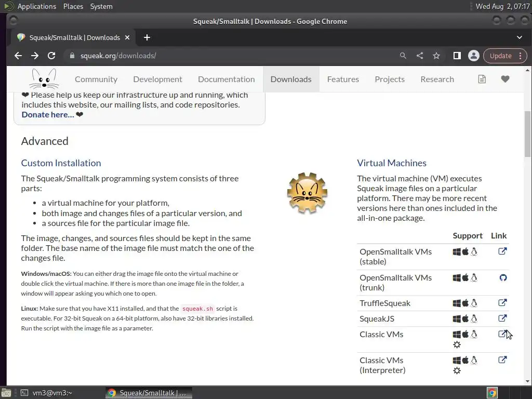This screenshot has height=399, width=532.
Task: Open the Chrome profile avatar
Action: point(474,56)
